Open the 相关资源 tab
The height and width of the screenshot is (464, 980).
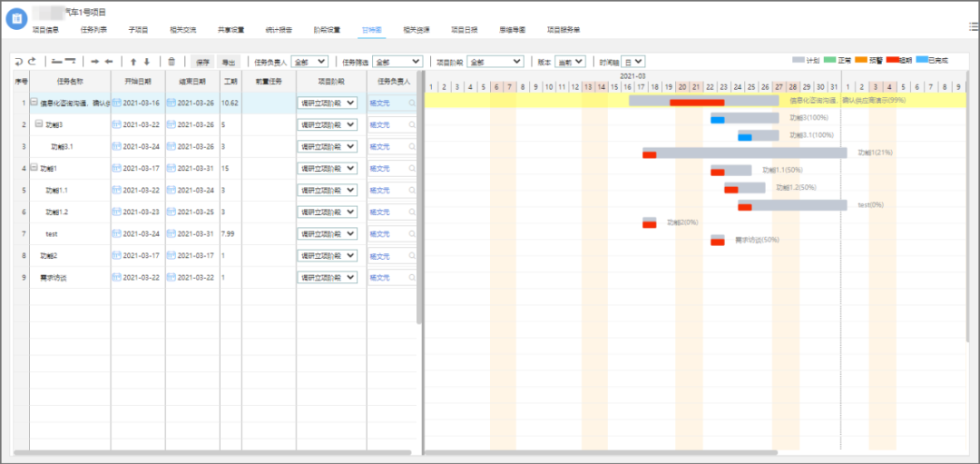click(416, 29)
